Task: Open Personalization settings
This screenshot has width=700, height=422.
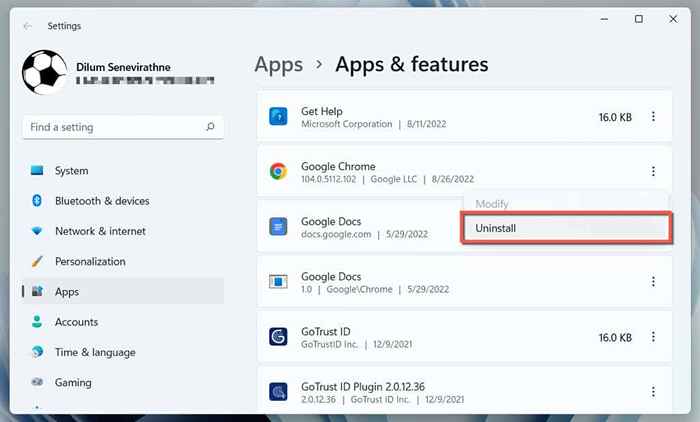Action: (x=123, y=261)
